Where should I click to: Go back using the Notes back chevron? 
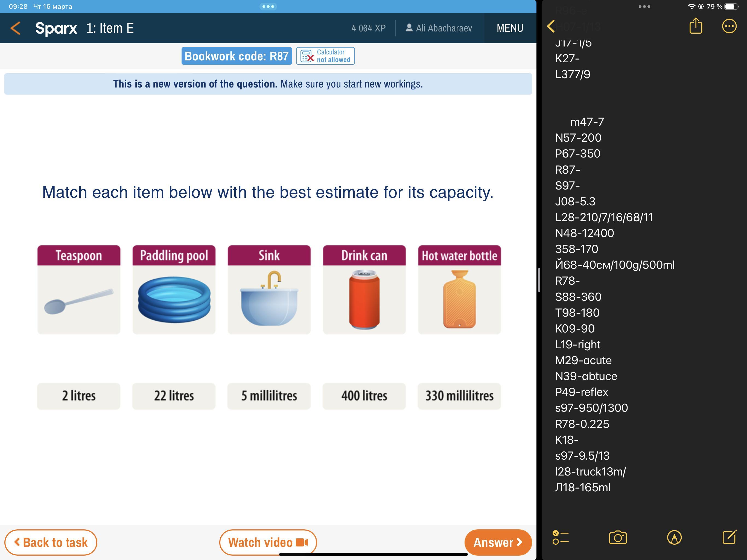pyautogui.click(x=551, y=26)
